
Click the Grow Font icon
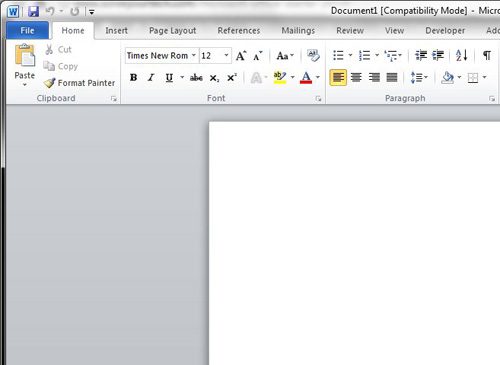[241, 56]
